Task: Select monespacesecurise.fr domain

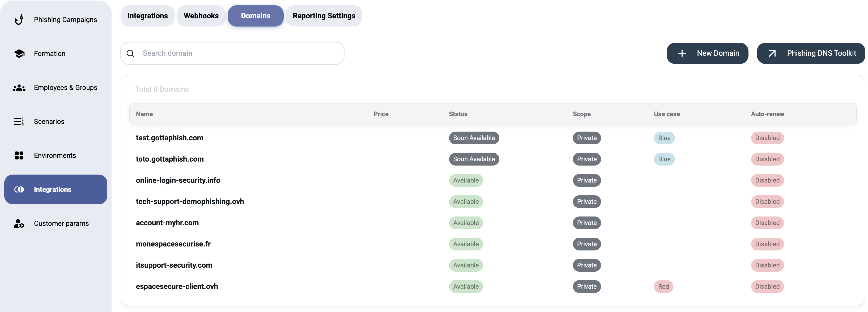Action: (173, 244)
